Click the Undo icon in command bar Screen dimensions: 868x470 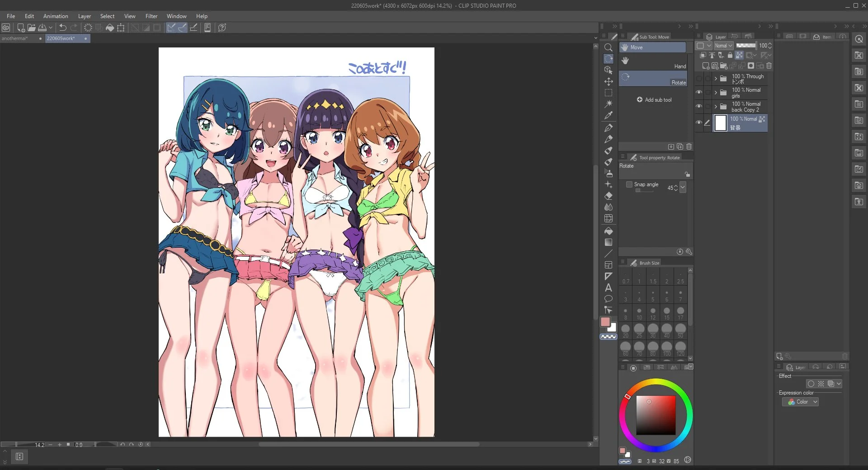pos(63,28)
